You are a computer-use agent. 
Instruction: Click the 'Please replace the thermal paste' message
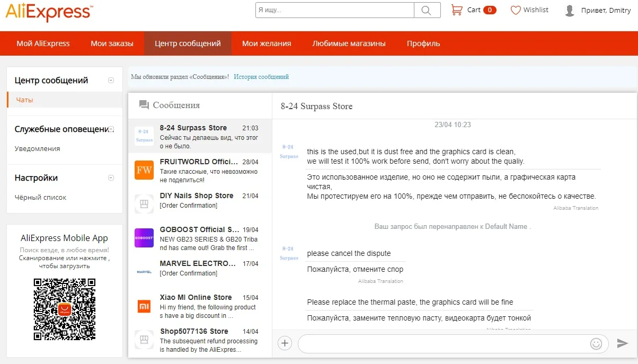click(x=410, y=303)
